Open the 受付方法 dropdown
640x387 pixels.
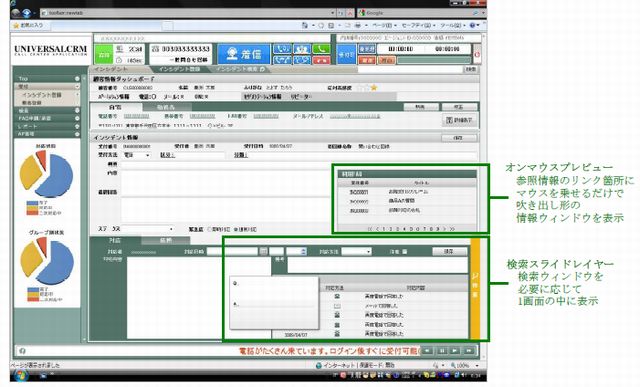coord(137,155)
